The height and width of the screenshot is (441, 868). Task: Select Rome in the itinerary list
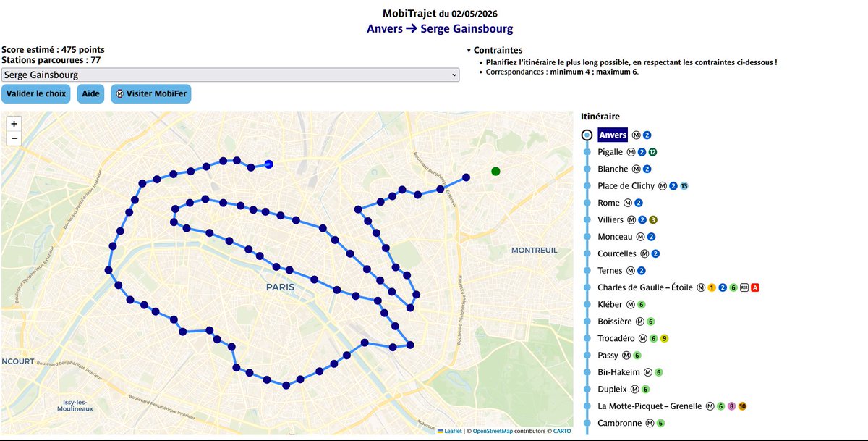point(608,203)
